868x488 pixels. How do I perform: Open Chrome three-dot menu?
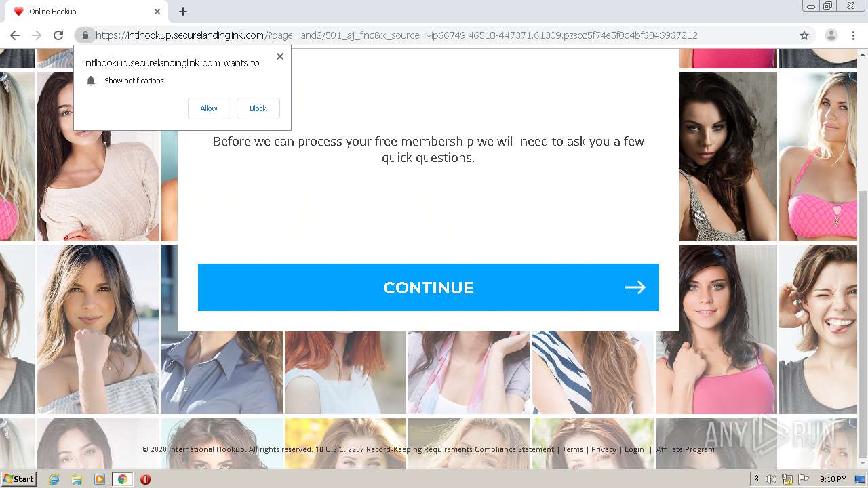(x=853, y=35)
